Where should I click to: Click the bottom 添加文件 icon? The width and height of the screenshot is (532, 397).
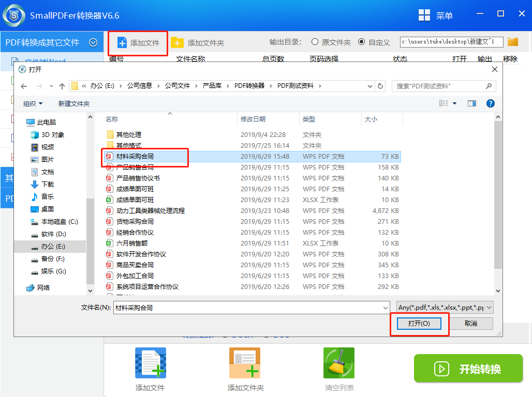(x=150, y=362)
